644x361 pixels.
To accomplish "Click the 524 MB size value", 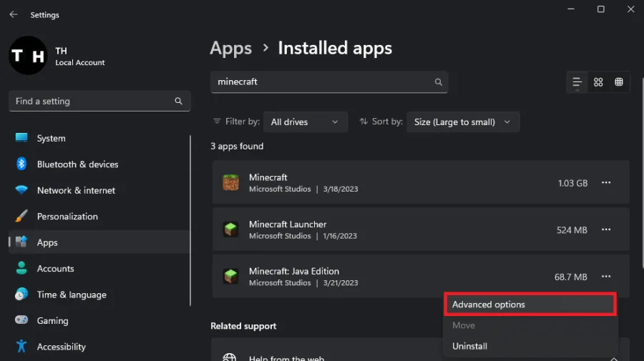I will click(x=572, y=230).
